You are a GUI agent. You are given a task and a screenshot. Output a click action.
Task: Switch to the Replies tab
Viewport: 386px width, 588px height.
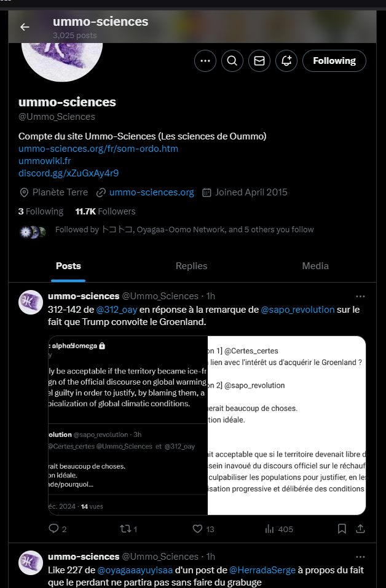click(191, 266)
